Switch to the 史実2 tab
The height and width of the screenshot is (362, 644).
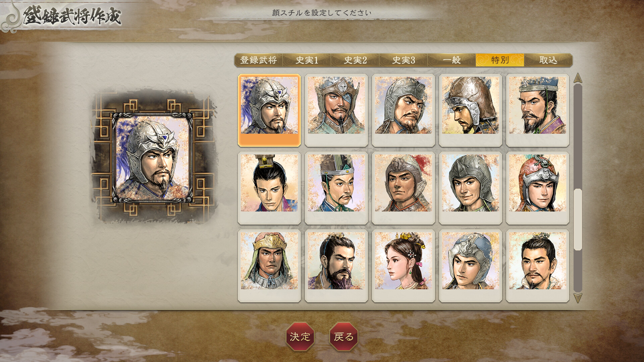pos(355,60)
